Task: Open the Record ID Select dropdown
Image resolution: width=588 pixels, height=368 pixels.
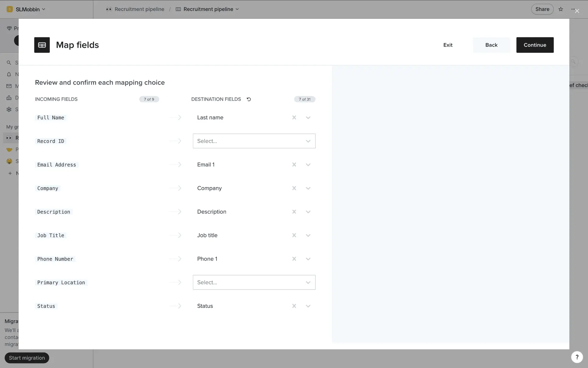Action: (x=254, y=141)
